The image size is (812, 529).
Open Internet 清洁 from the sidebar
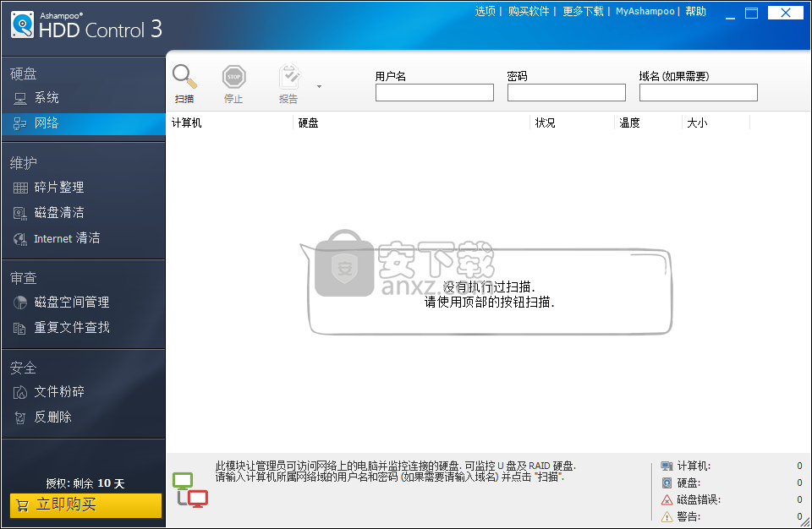coord(84,238)
